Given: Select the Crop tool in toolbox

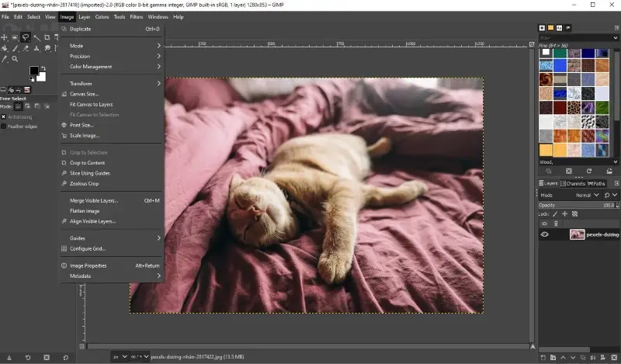Looking at the screenshot, I should [x=47, y=36].
